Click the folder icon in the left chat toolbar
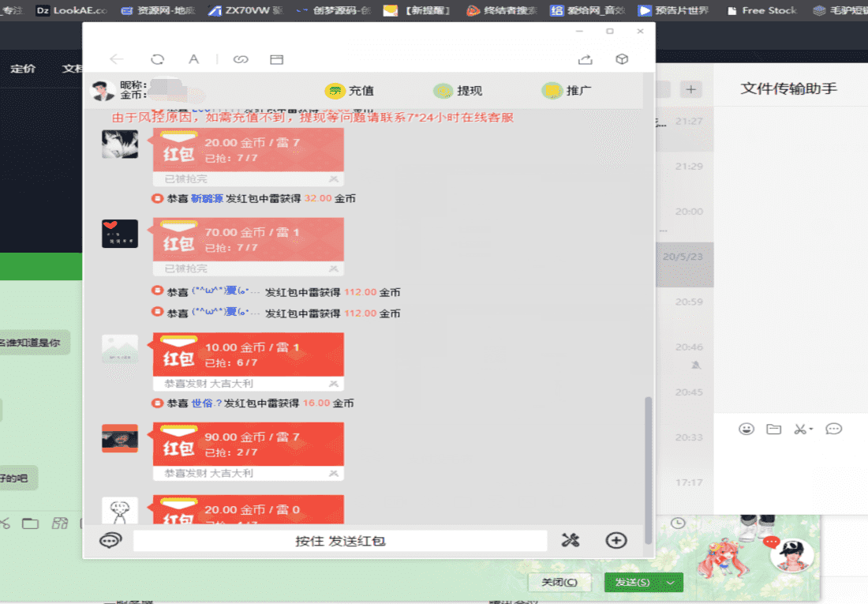This screenshot has width=868, height=604. click(31, 523)
